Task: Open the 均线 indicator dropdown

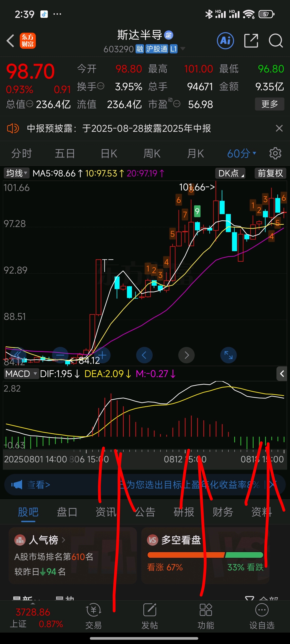Action: pyautogui.click(x=16, y=173)
